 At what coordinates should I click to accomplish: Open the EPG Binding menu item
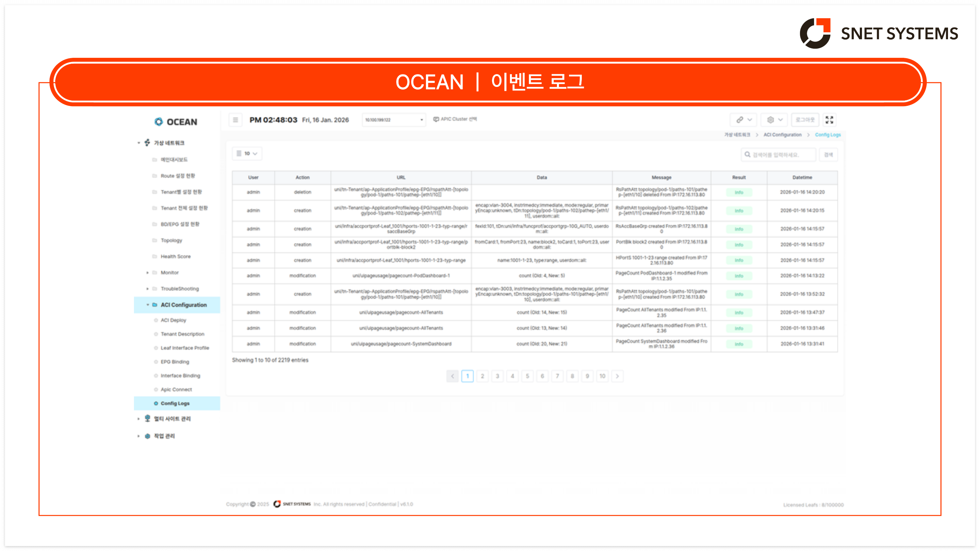(x=175, y=362)
